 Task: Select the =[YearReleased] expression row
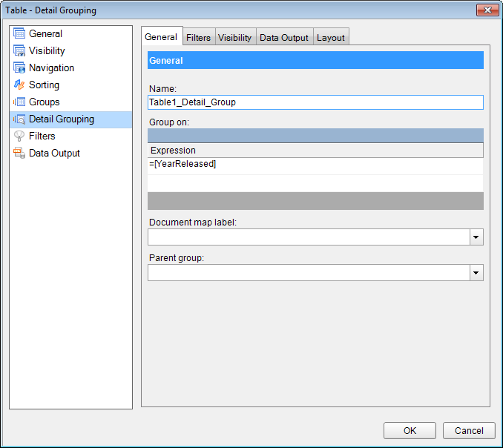point(315,166)
